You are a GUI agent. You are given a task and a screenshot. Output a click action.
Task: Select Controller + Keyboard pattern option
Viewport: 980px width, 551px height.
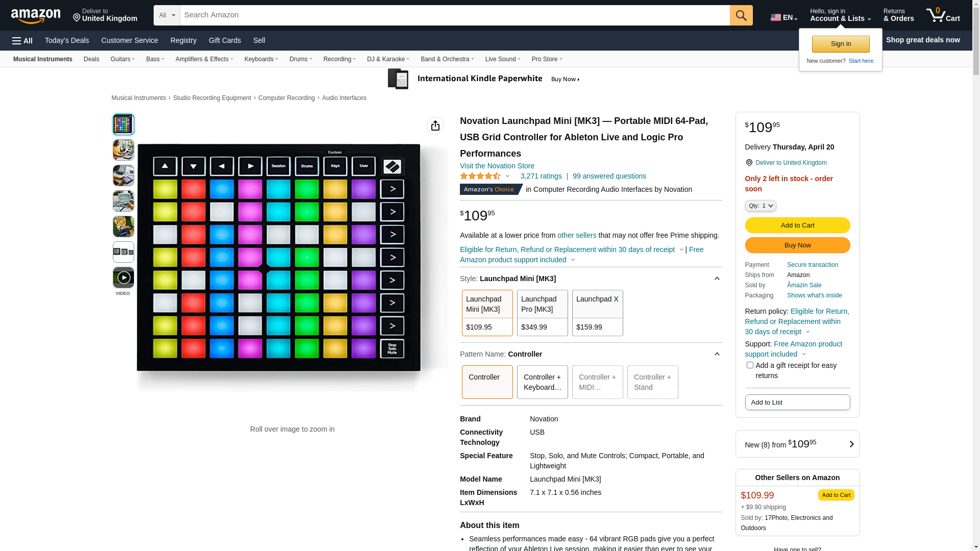click(x=542, y=382)
